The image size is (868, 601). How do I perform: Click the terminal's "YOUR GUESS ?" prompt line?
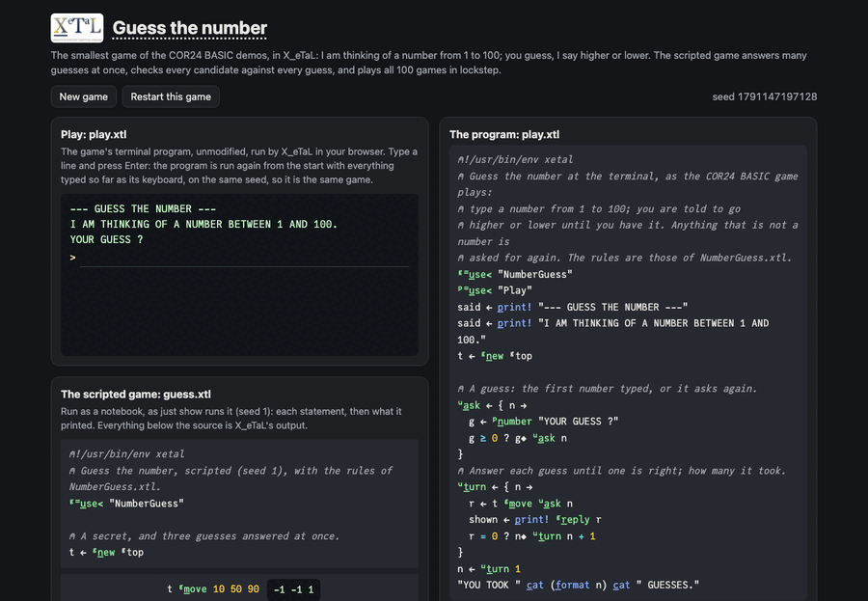tap(107, 240)
